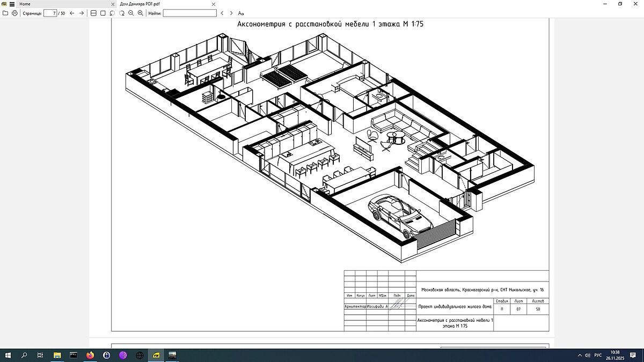The height and width of the screenshot is (362, 644).
Task: Rotate the page clockwise
Action: [122, 13]
